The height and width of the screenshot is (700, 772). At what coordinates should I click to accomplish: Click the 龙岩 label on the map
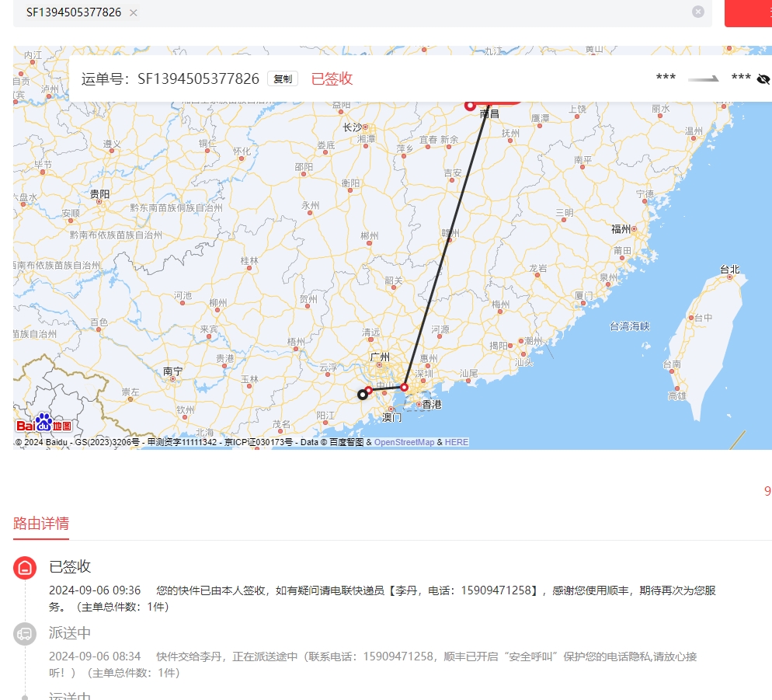pos(537,268)
